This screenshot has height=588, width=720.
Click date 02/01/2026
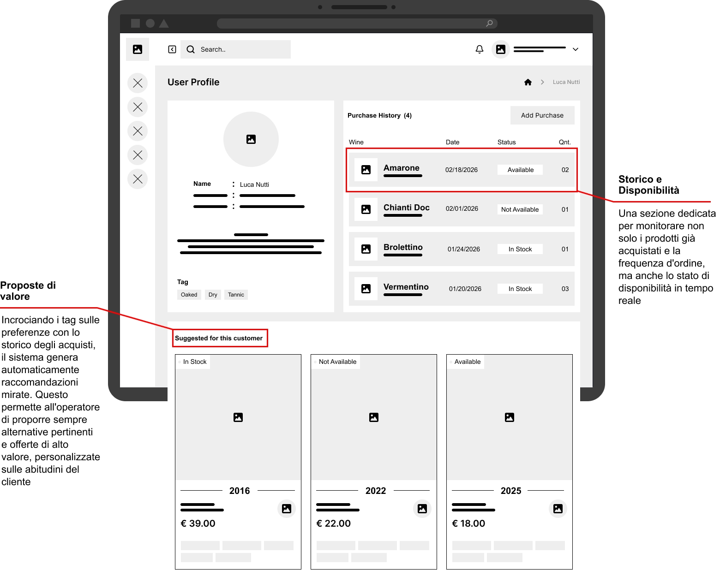(462, 208)
